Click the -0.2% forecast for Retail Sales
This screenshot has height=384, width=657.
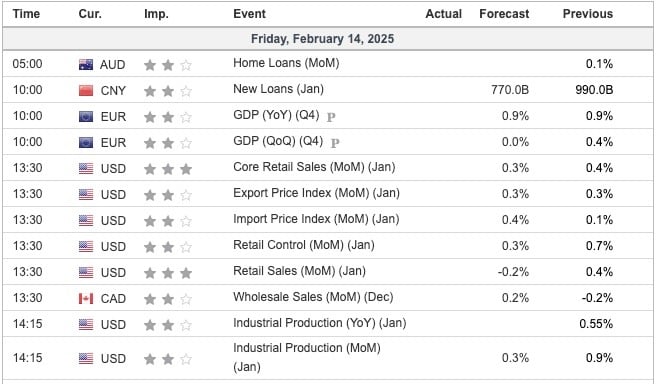tap(513, 272)
